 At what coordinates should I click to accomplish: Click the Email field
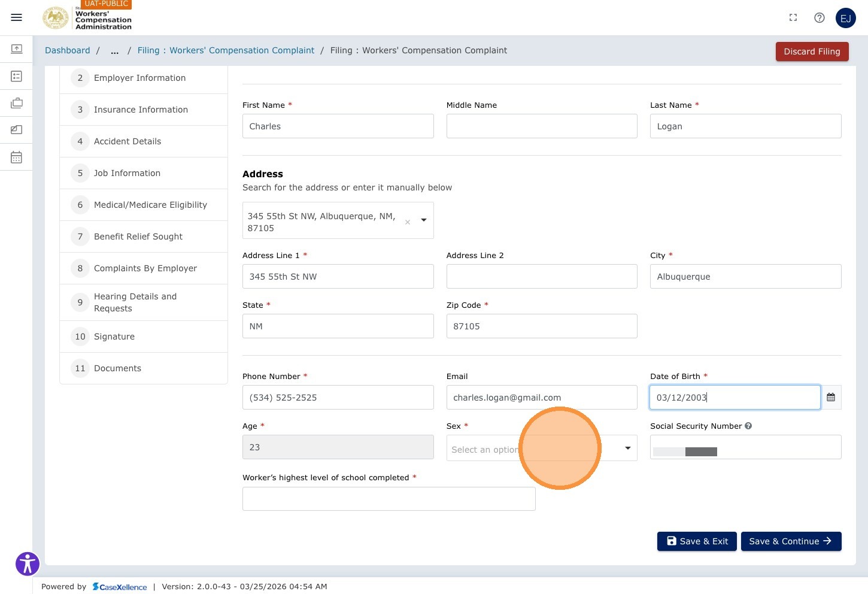[542, 398]
